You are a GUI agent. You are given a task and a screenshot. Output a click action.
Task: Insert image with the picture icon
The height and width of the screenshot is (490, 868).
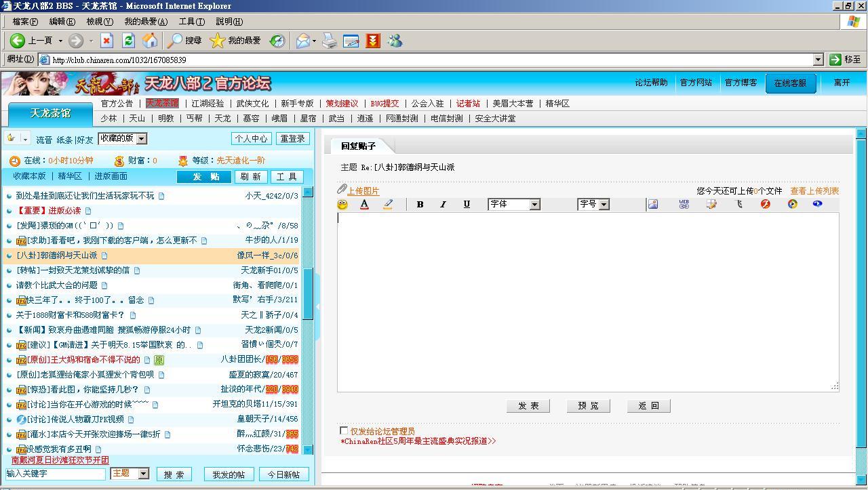(653, 204)
